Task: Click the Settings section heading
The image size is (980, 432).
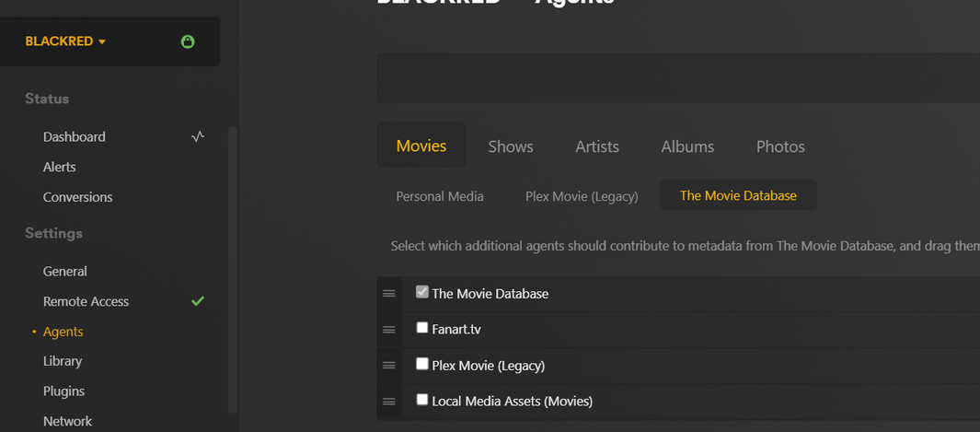Action: click(x=53, y=233)
